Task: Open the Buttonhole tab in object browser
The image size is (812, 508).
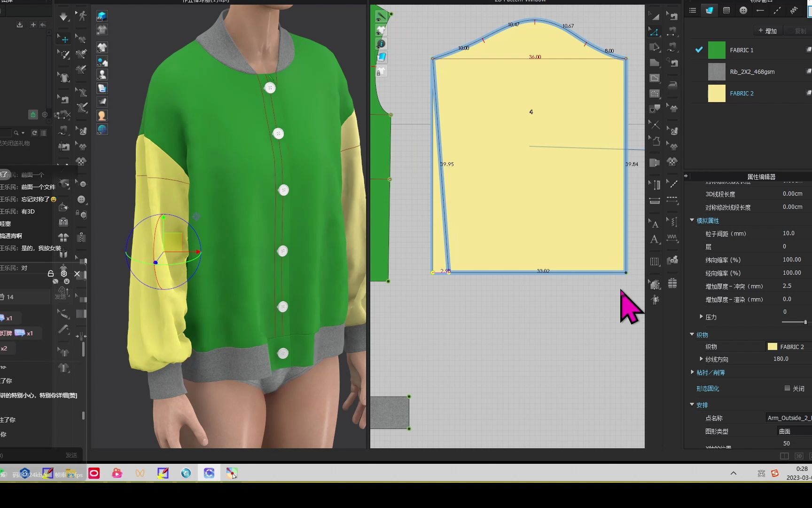Action: [760, 10]
